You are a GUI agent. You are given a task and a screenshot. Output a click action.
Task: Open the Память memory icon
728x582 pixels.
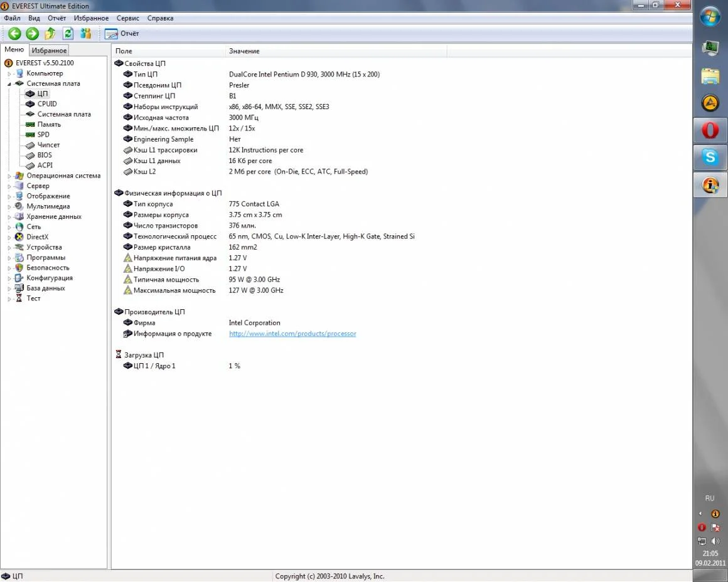30,124
